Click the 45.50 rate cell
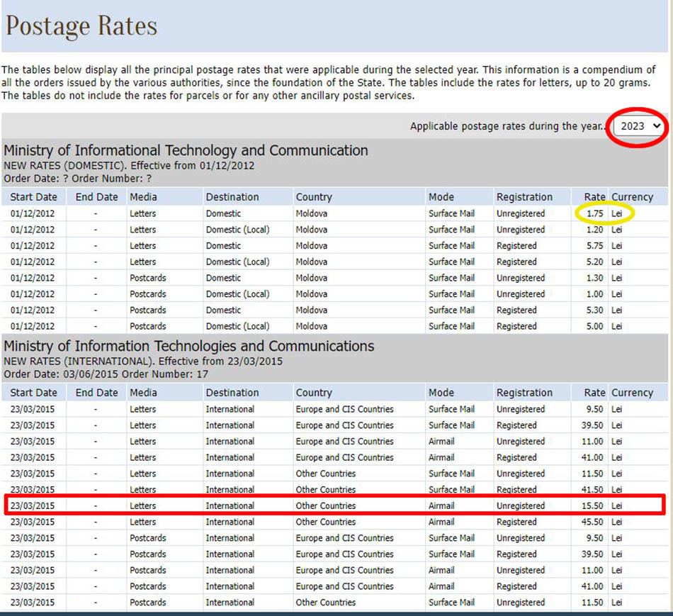The image size is (673, 616). pos(592,522)
